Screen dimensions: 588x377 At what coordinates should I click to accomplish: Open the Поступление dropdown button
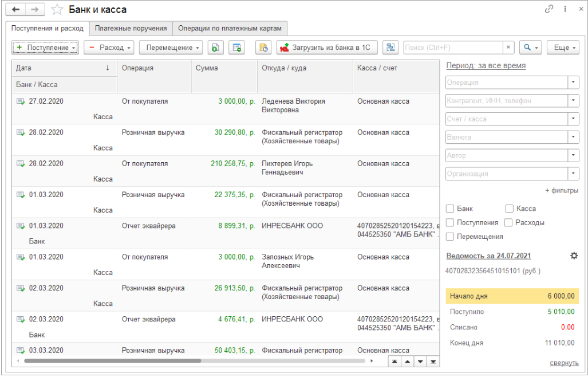tap(45, 48)
